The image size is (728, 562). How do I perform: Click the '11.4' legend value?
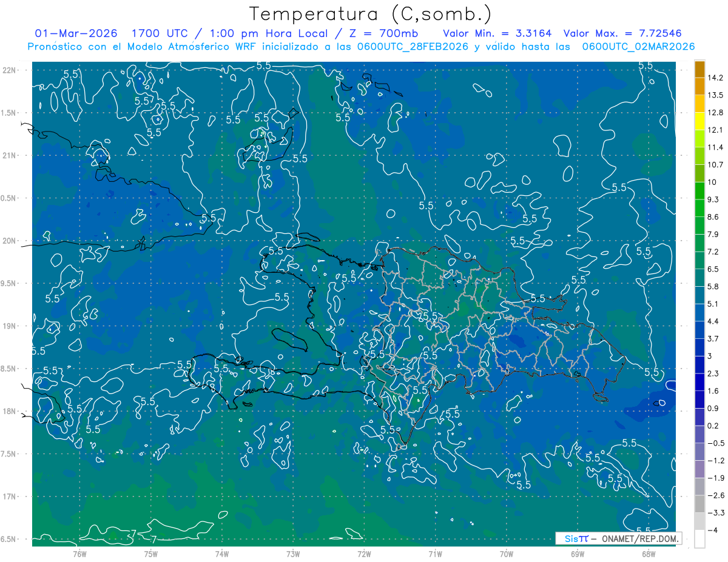(x=715, y=147)
